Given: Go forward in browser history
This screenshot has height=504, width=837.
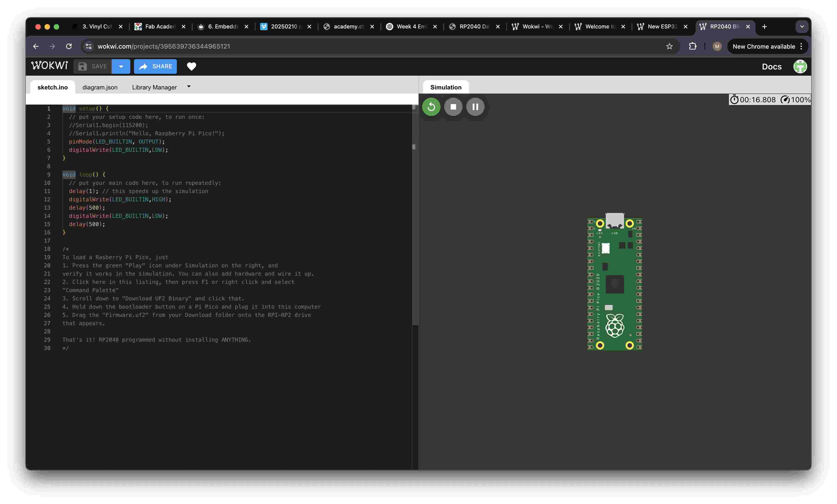Looking at the screenshot, I should [52, 46].
